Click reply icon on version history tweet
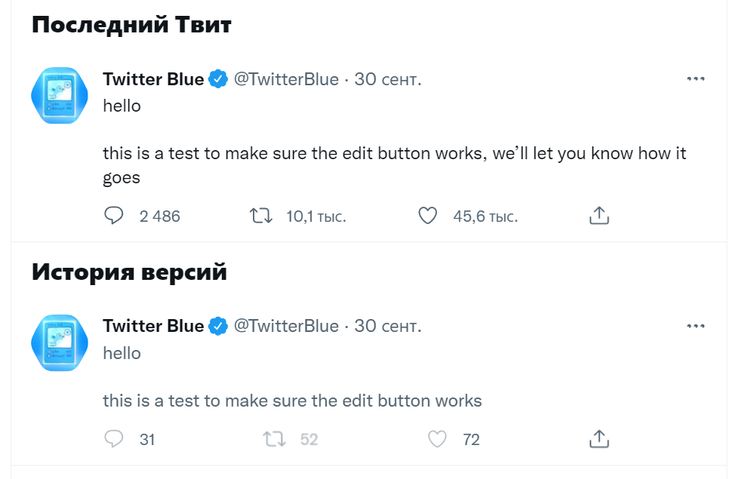Screen dimensions: 736x479 (114, 438)
